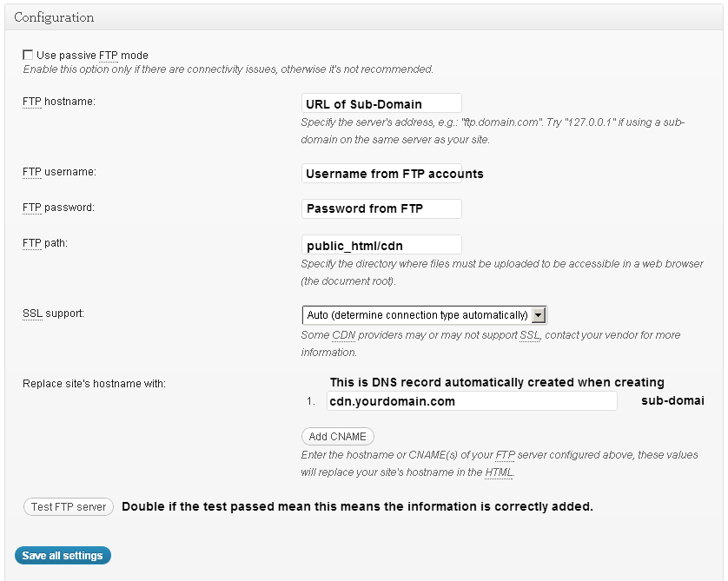Click the Test FTP server button
728x581 pixels.
(x=68, y=506)
